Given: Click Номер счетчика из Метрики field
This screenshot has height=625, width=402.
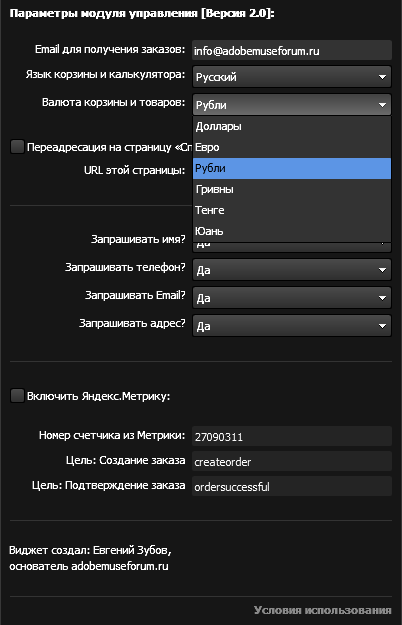Looking at the screenshot, I should 292,436.
